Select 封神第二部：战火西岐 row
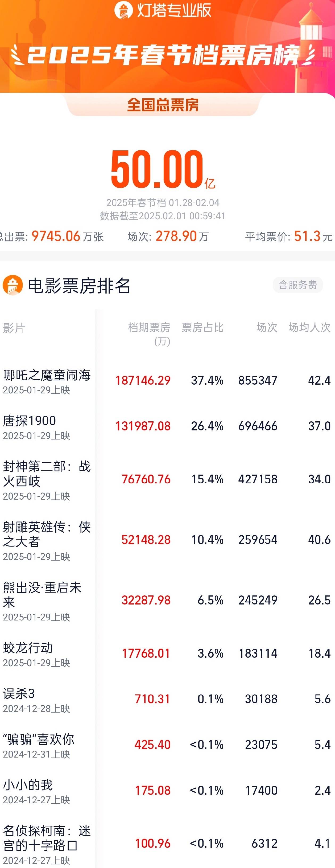The height and width of the screenshot is (868, 335). pos(167,479)
